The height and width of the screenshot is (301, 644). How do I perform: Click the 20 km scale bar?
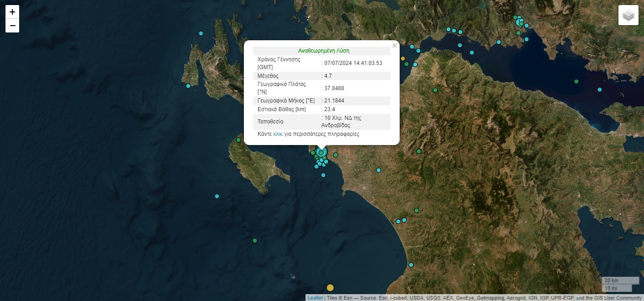point(620,280)
